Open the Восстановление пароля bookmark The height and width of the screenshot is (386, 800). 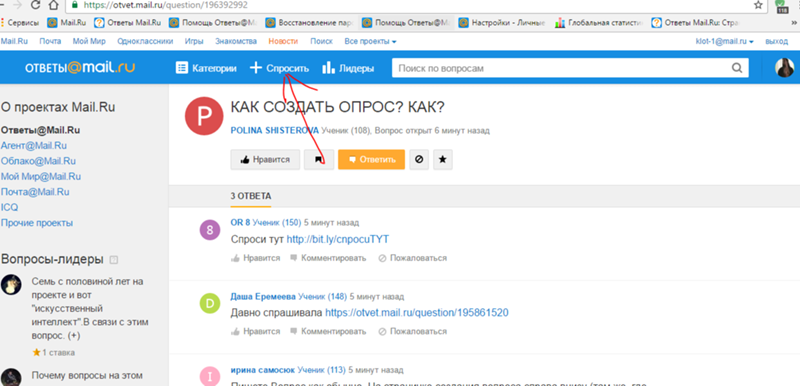click(x=309, y=22)
